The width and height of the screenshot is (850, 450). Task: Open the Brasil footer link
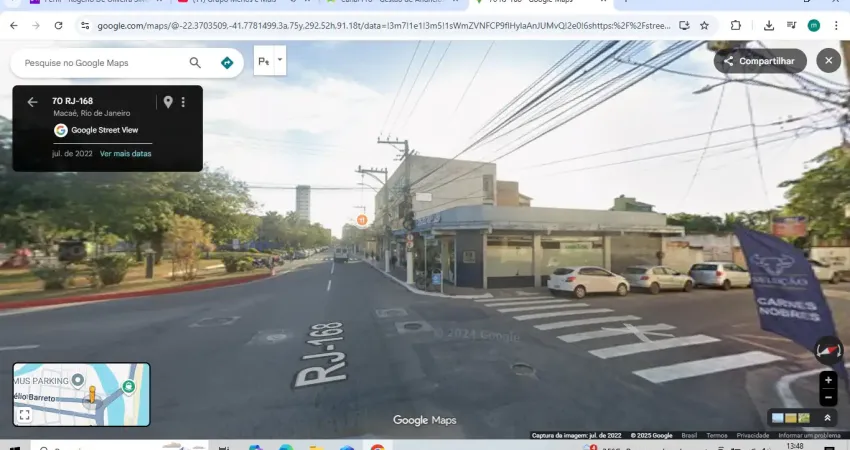(x=690, y=435)
